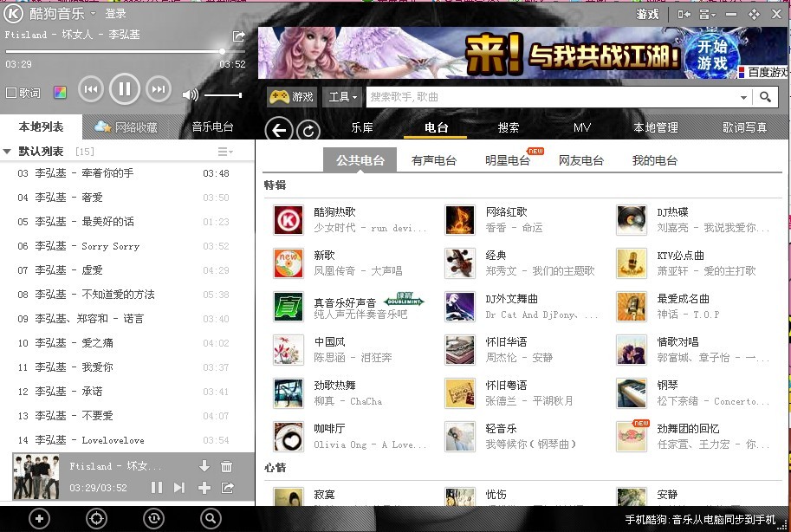
Task: Open the colorful skin swatch icon
Action: 60,93
